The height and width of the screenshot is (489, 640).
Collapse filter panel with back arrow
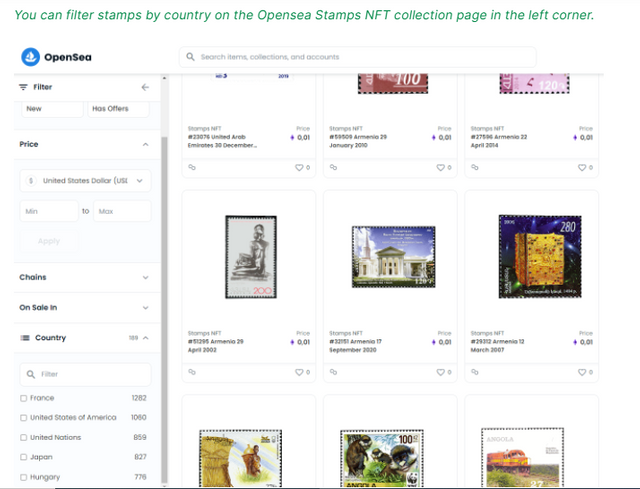point(145,87)
